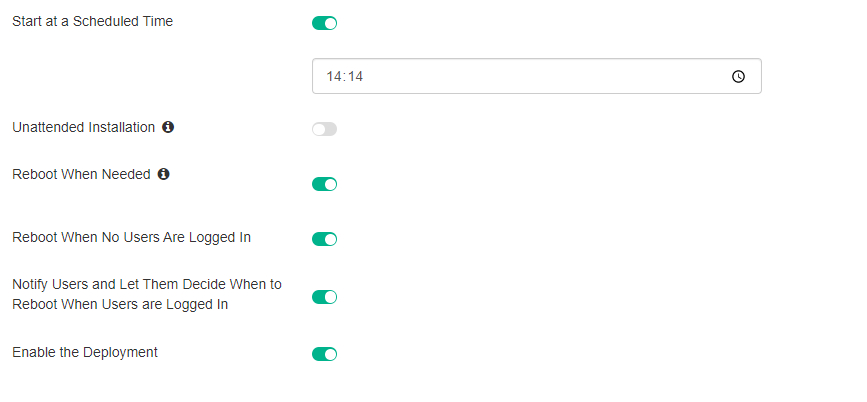
Task: Click the Notify Users and Let Them Decide text
Action: (146, 284)
